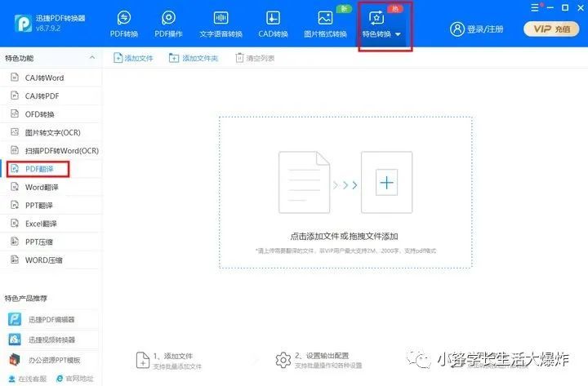Click step 1 添加文件 icon

point(143,360)
